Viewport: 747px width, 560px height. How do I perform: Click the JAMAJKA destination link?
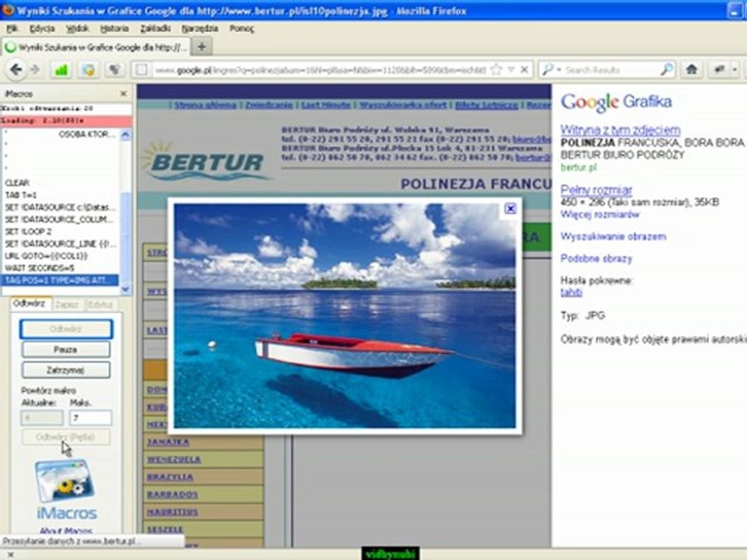(x=168, y=442)
